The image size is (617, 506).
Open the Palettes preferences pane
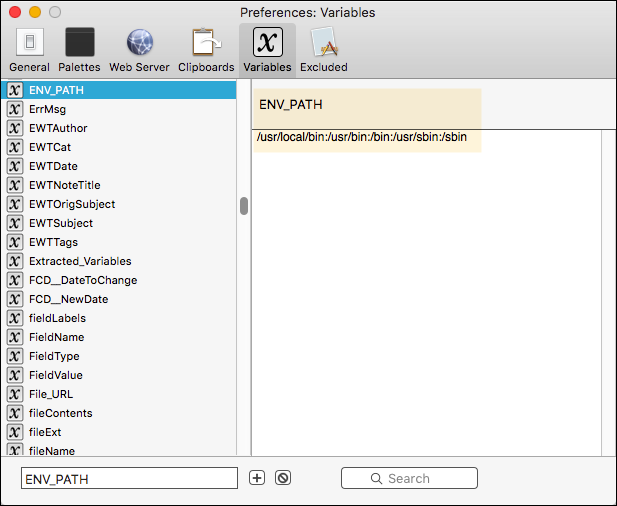pyautogui.click(x=79, y=49)
